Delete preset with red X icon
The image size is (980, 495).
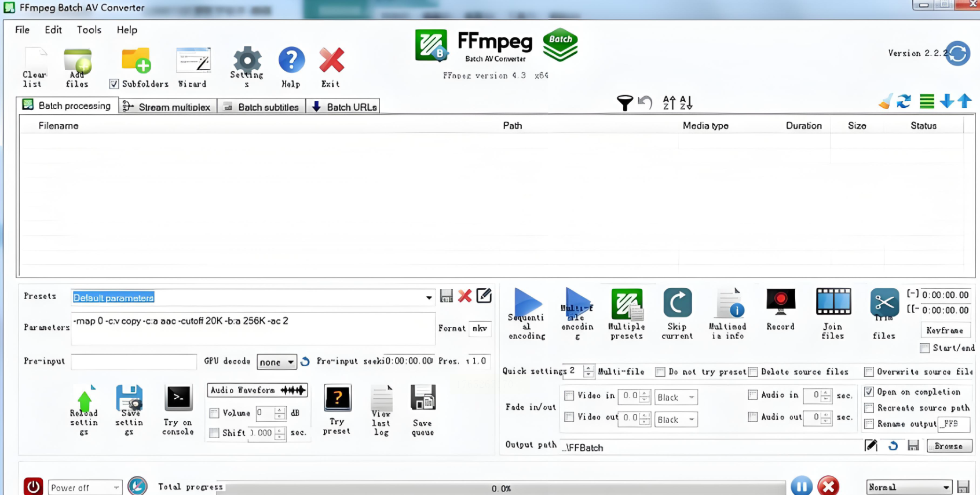pos(465,296)
